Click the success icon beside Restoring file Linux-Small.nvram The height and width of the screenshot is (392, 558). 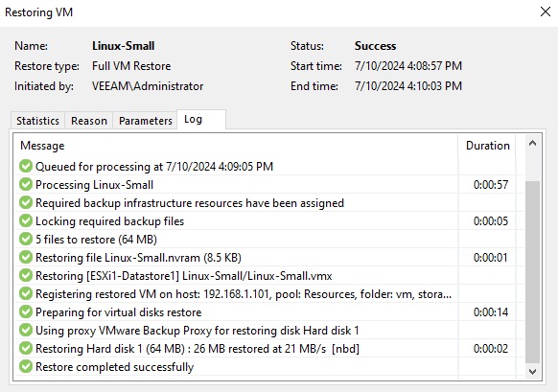coord(26,257)
